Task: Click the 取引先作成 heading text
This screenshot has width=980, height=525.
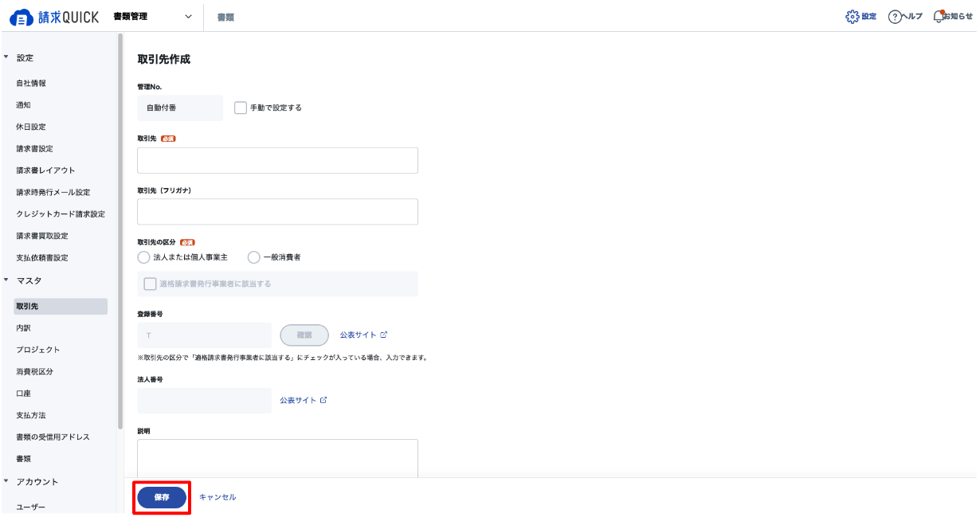Action: (164, 59)
